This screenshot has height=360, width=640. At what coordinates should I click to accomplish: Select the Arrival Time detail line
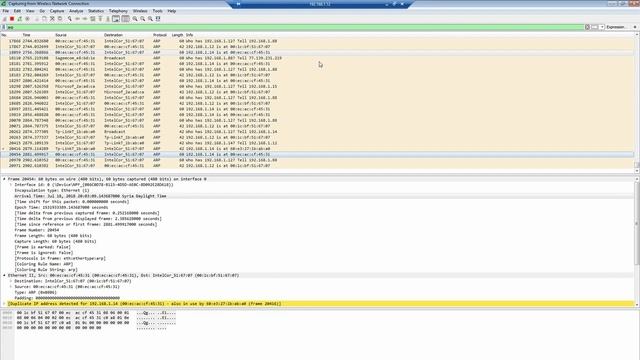(90, 196)
